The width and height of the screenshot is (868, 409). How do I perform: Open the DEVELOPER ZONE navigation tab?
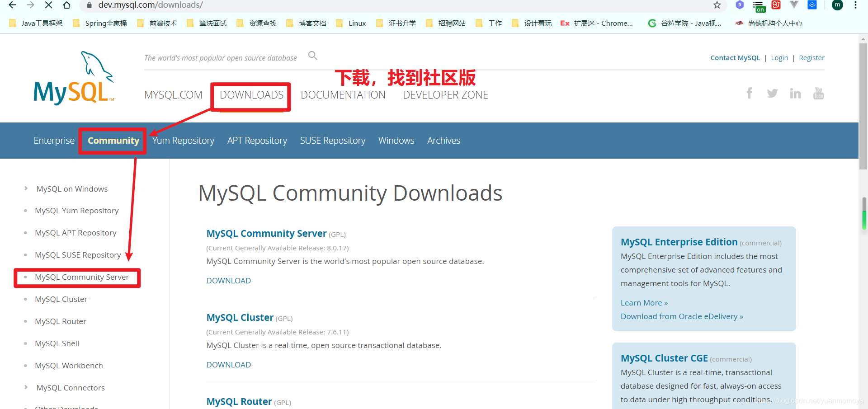[445, 95]
